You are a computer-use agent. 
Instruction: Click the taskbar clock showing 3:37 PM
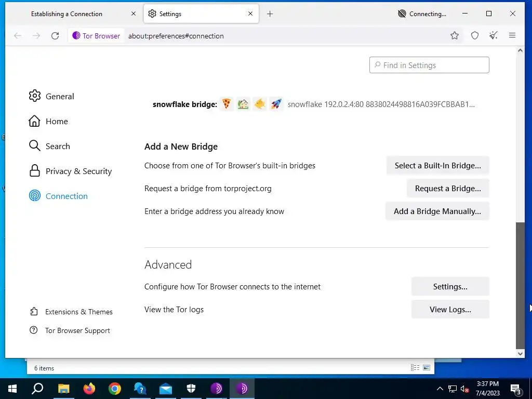click(487, 389)
